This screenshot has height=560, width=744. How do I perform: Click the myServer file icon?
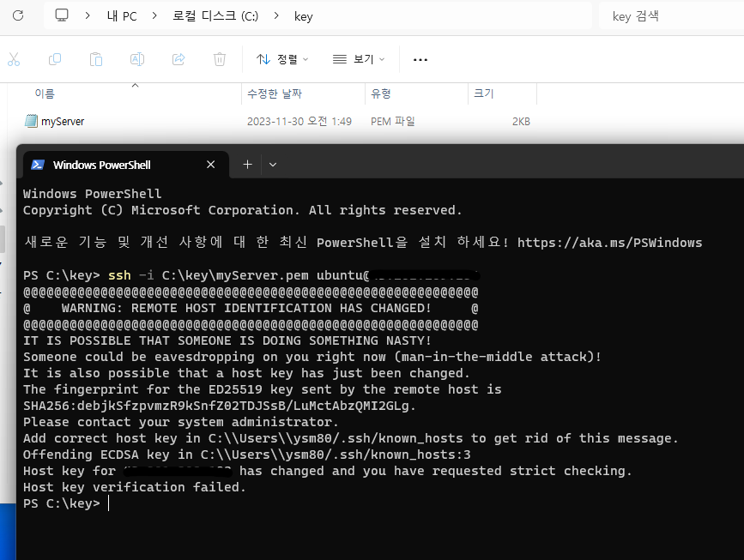[31, 121]
